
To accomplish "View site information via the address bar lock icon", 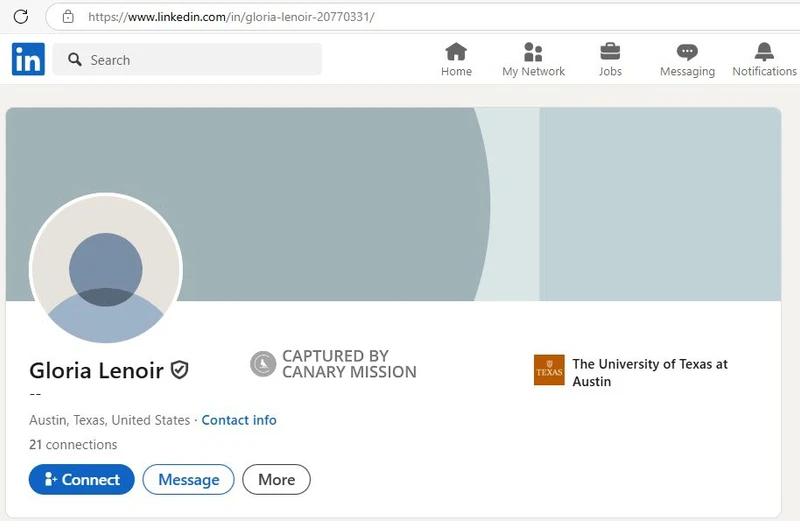I will (x=68, y=17).
